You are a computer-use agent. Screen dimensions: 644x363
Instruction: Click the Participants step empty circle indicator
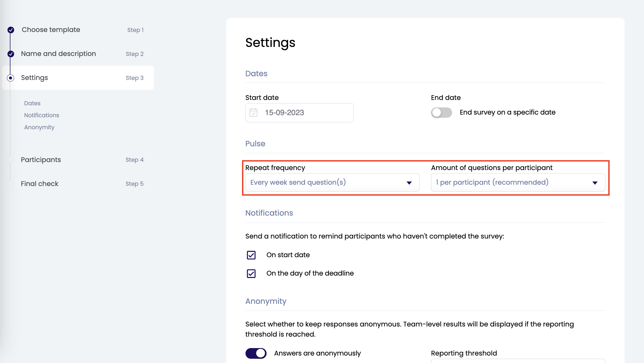tap(11, 160)
